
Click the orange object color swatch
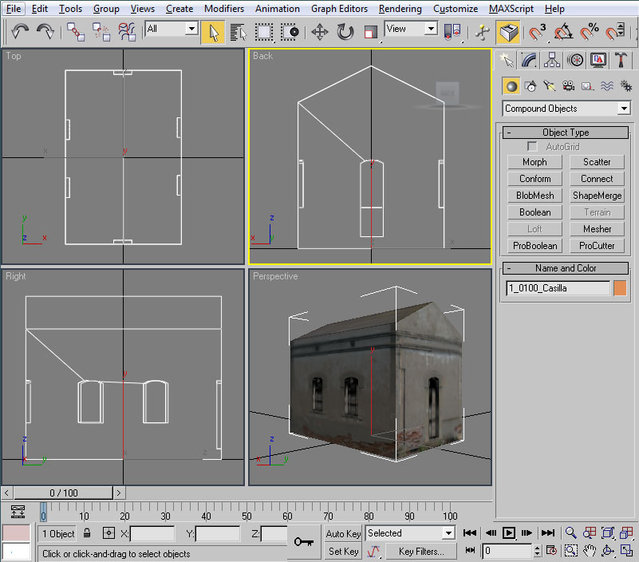point(620,288)
